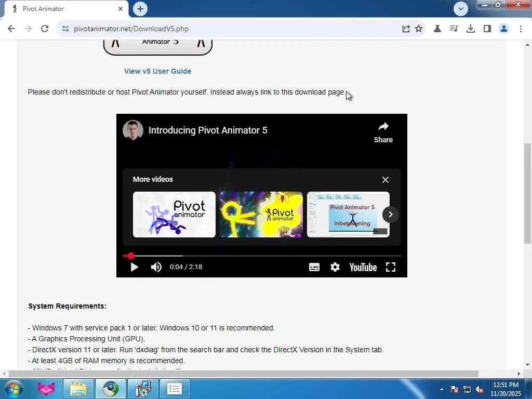
Task: Open Chrome three-dot menu
Action: click(521, 29)
